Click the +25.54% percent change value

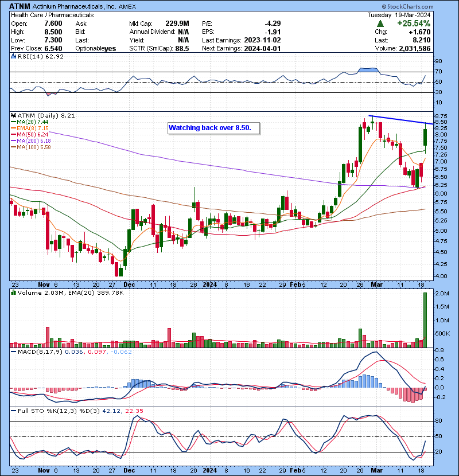414,24
